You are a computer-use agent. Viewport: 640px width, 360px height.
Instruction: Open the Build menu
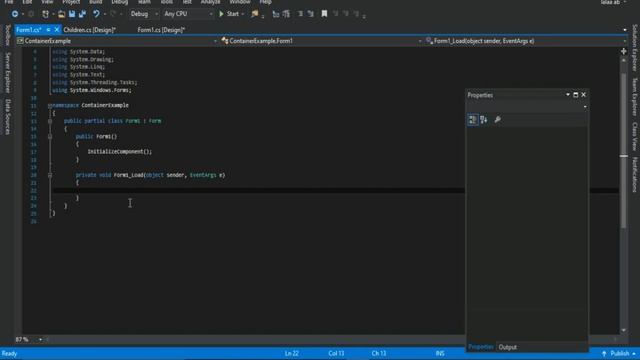(x=96, y=2)
